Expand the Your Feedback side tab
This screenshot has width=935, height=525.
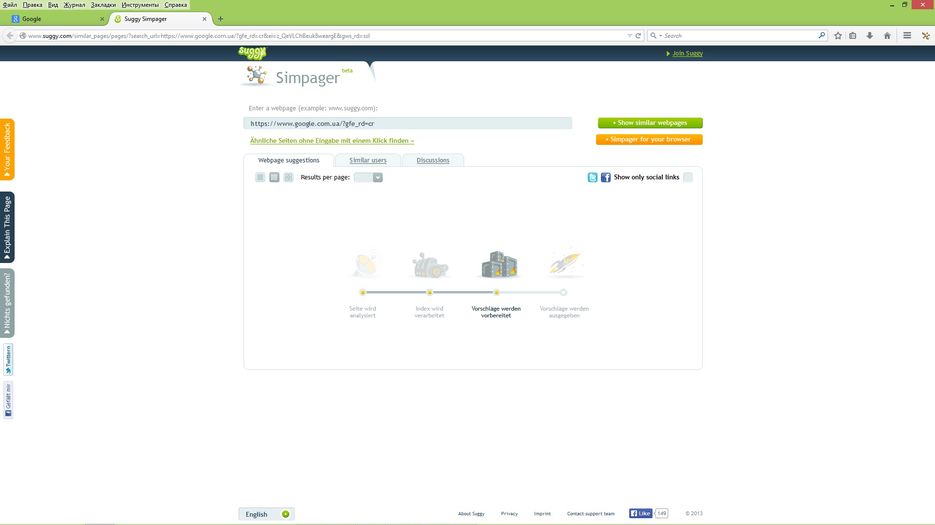pos(7,149)
